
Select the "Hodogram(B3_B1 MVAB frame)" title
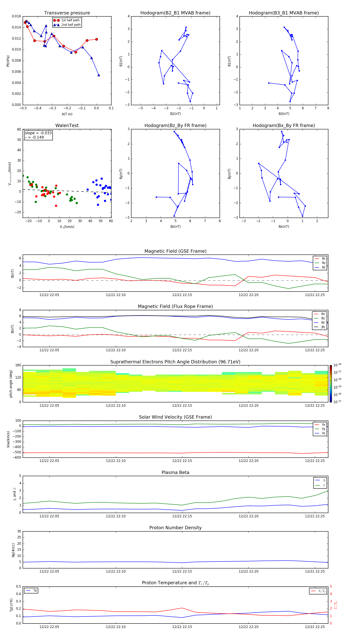click(x=284, y=13)
